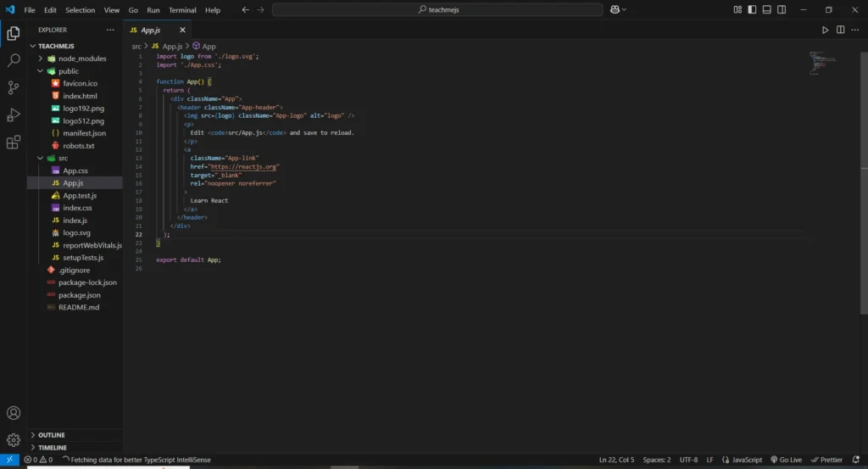This screenshot has height=469, width=868.
Task: Open the View menu
Action: 112,10
